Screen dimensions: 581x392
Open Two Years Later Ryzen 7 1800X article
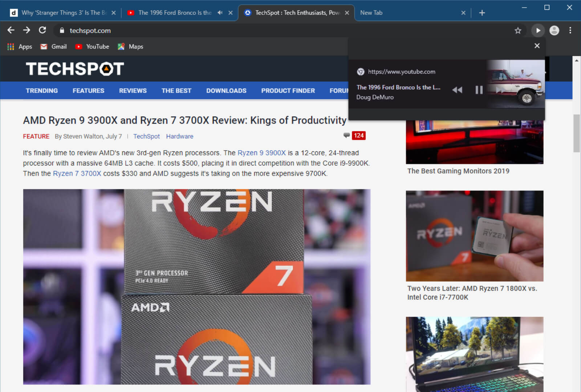coord(472,293)
